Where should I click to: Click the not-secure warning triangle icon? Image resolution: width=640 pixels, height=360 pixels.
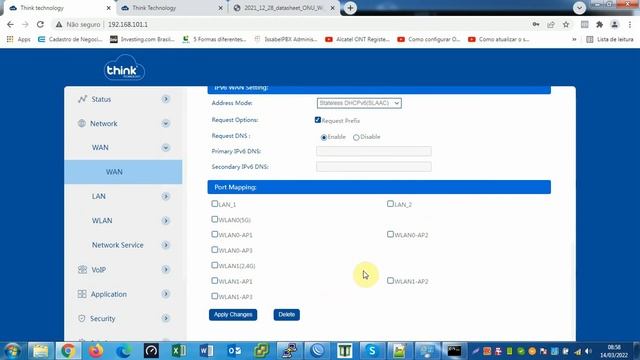[x=59, y=24]
